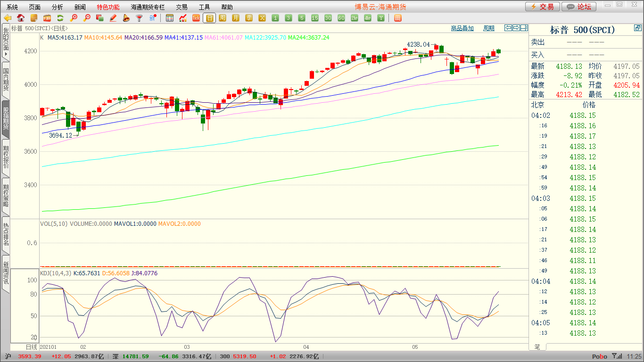The width and height of the screenshot is (644, 362).
Task: Click the F10 info icon
Action: (47, 18)
